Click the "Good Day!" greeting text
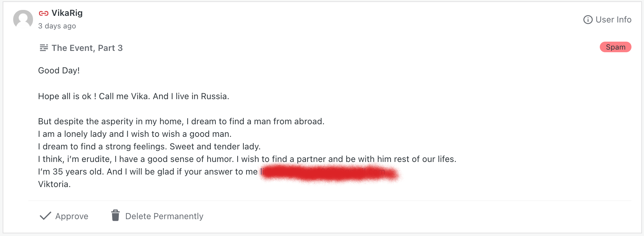 [59, 70]
